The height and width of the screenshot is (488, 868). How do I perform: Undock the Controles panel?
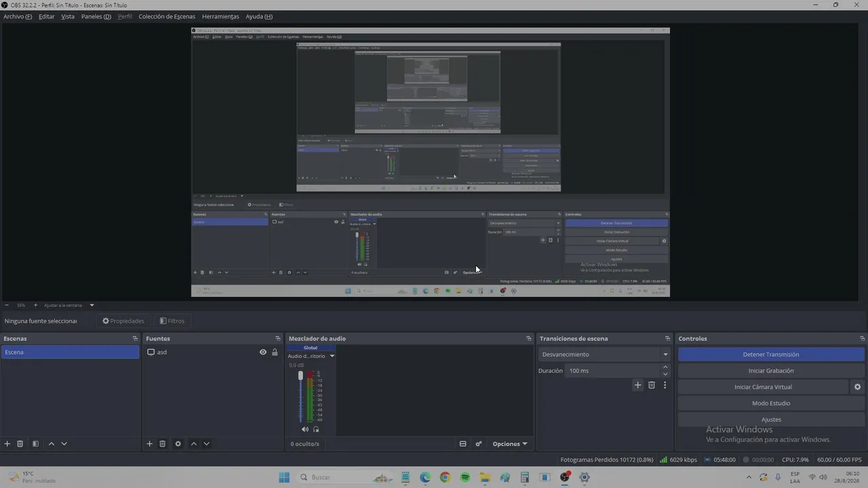pyautogui.click(x=863, y=339)
